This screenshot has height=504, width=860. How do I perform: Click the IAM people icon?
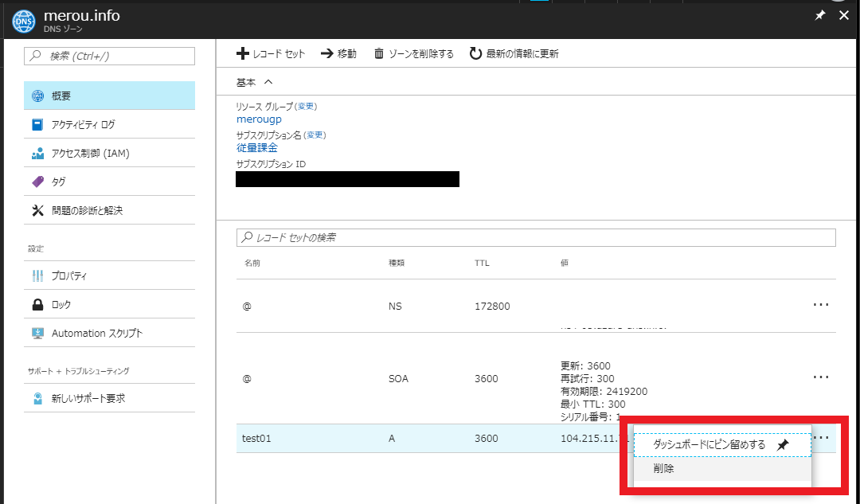point(37,154)
